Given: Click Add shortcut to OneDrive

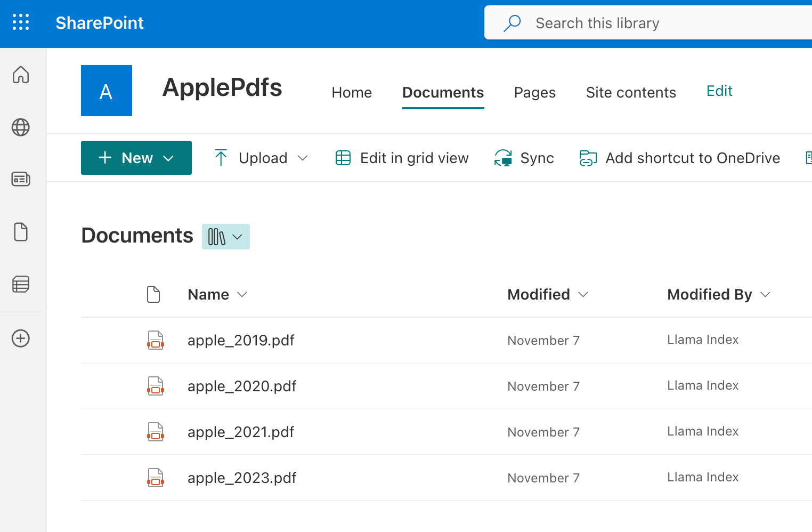Looking at the screenshot, I should pyautogui.click(x=680, y=158).
